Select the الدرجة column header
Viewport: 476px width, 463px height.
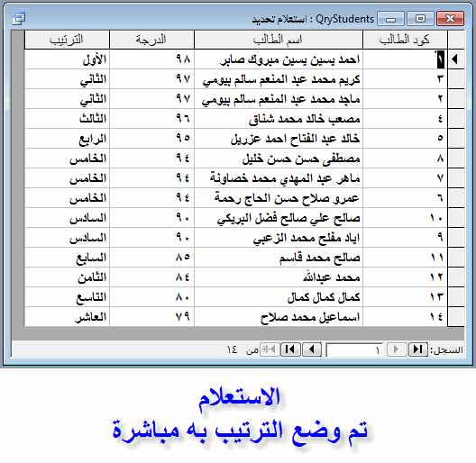[151, 40]
